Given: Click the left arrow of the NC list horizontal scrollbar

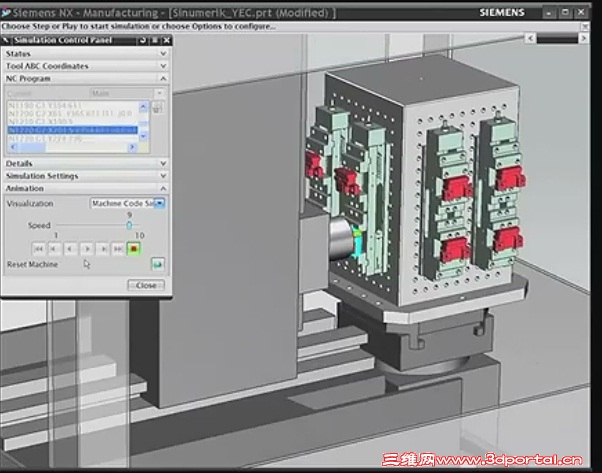Looking at the screenshot, I should (x=13, y=147).
